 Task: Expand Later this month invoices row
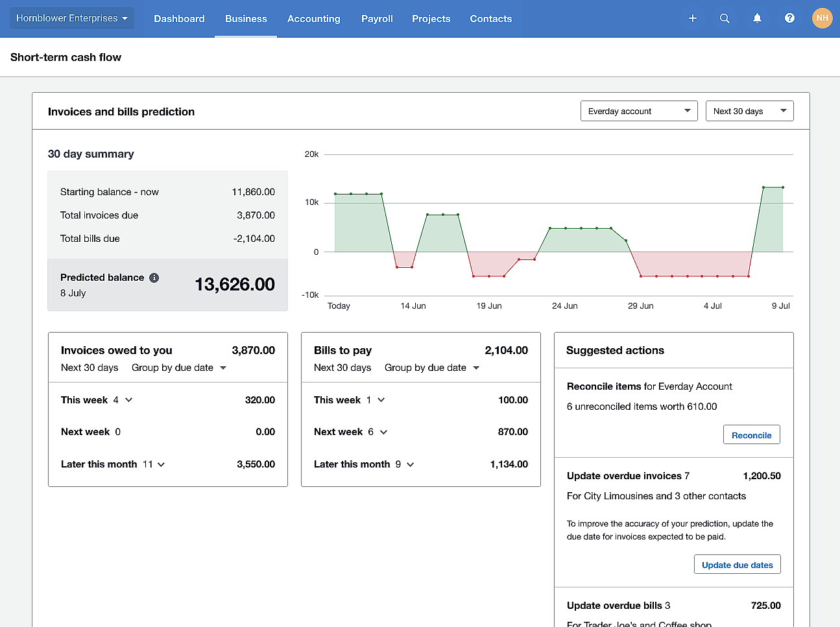tap(161, 464)
